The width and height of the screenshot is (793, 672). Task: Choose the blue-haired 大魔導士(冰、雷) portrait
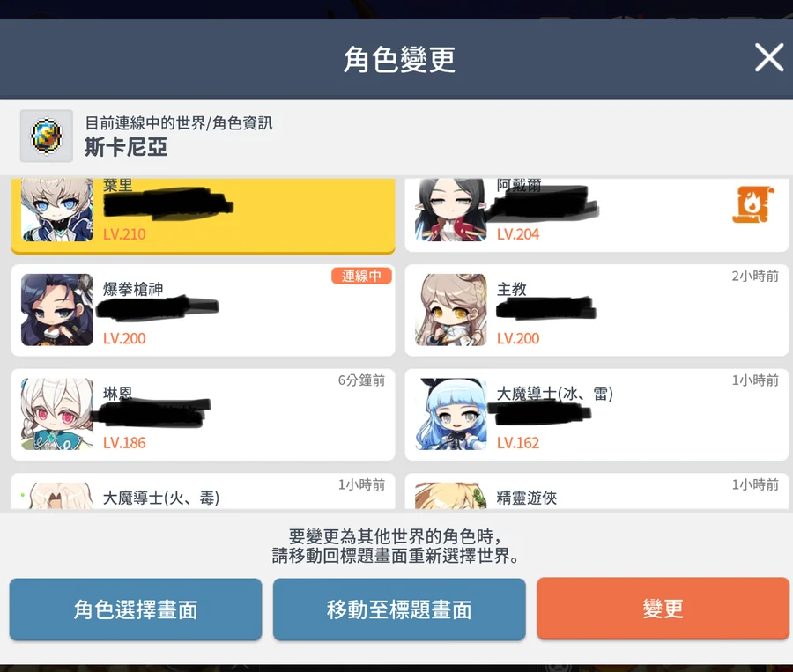[x=450, y=414]
